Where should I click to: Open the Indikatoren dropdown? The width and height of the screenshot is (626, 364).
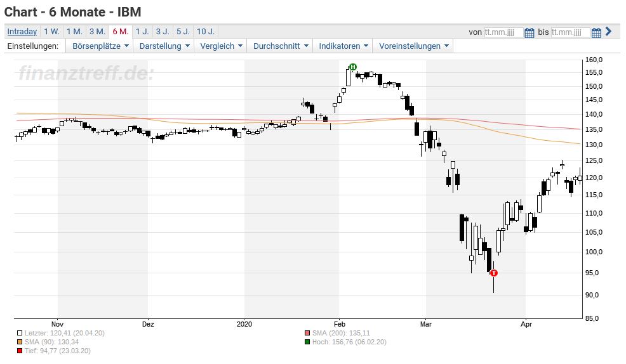[x=343, y=46]
